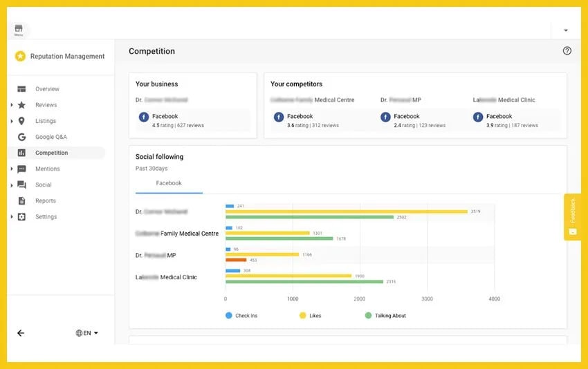Click the 3519 Likes yellow bar
Screen dimensions: 588x369
pos(346,211)
